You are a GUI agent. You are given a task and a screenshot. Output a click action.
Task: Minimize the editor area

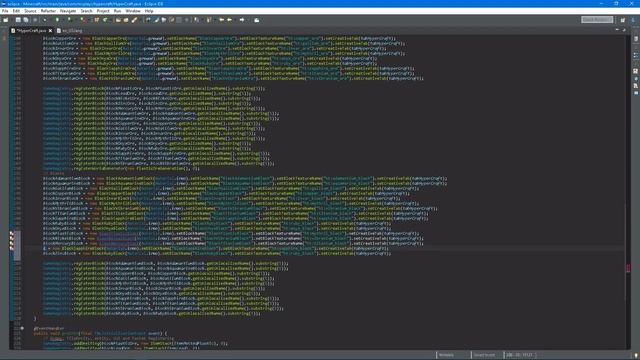[617, 30]
